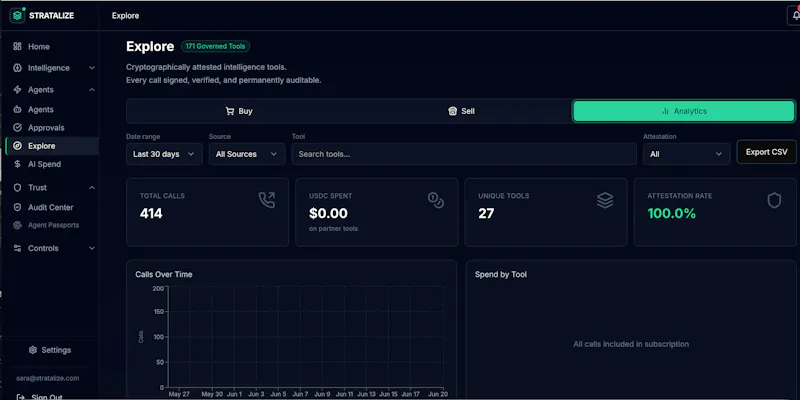Click the Sign Out arrow icon
Screen dimensions: 800x400
(x=21, y=397)
